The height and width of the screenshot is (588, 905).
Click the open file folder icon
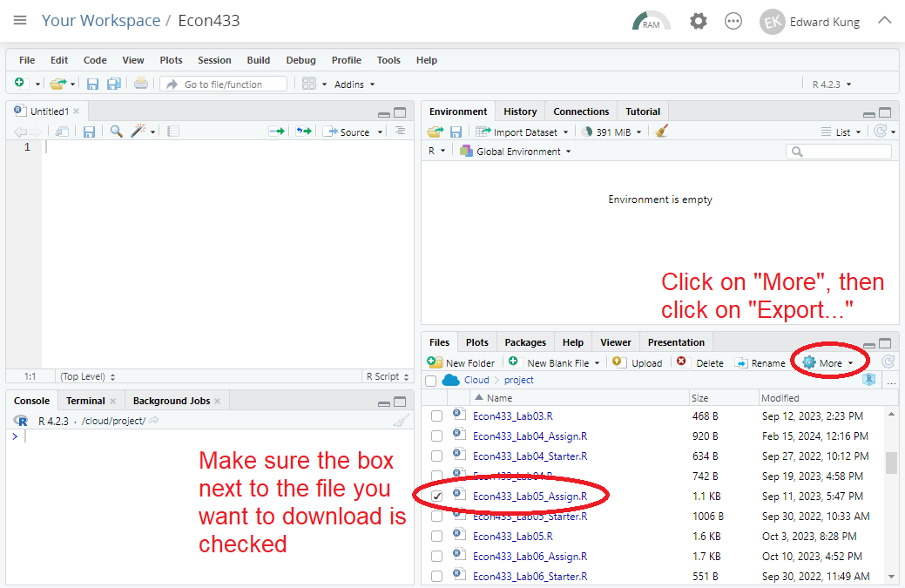[x=57, y=84]
